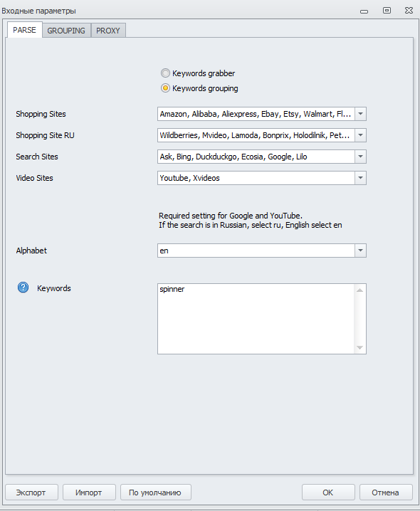The image size is (420, 511).
Task: Expand the Video Sites dropdown arrow
Action: coord(360,178)
